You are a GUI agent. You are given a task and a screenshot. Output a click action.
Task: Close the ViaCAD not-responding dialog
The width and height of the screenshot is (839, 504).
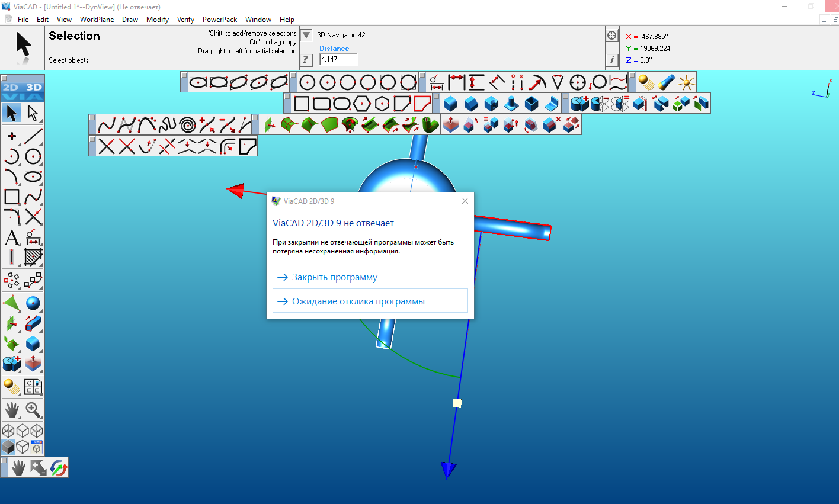(465, 201)
